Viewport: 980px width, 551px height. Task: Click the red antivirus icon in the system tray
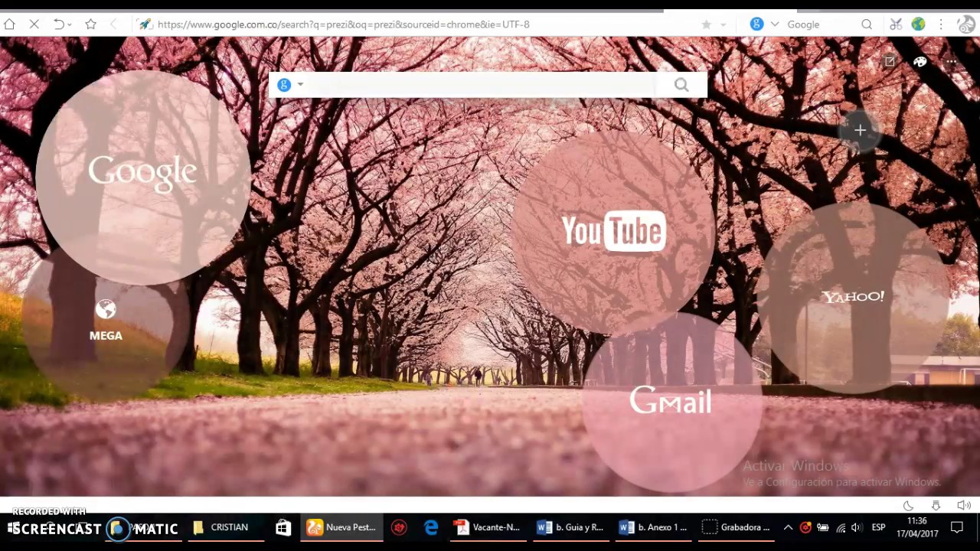pyautogui.click(x=805, y=527)
